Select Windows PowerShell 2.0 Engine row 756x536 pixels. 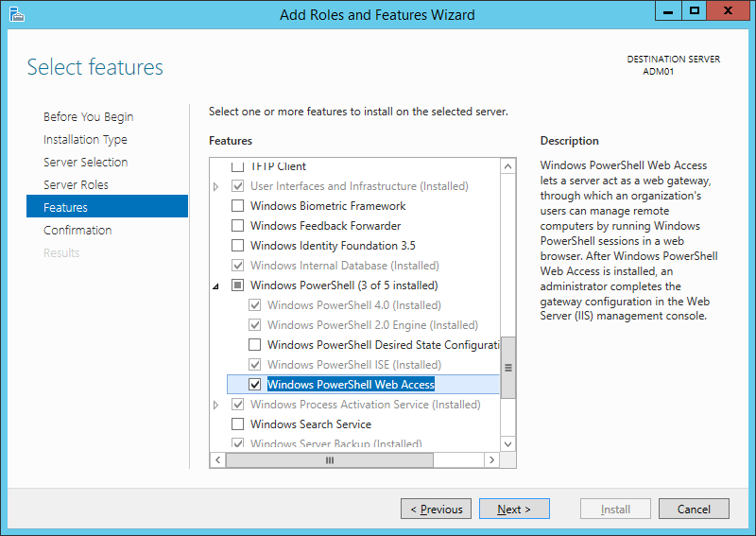click(x=372, y=325)
